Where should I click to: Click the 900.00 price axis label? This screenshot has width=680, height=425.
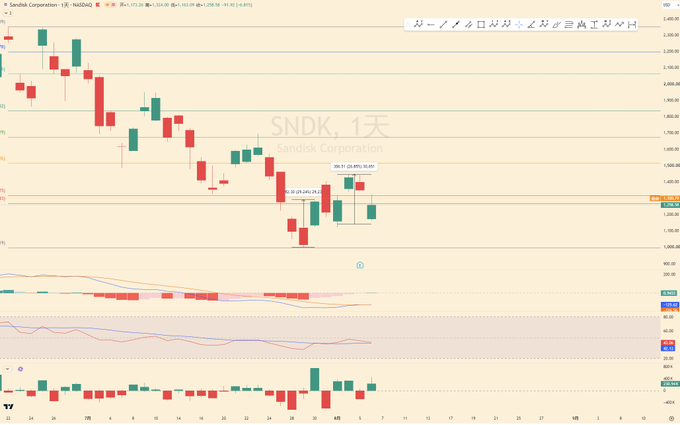click(669, 264)
